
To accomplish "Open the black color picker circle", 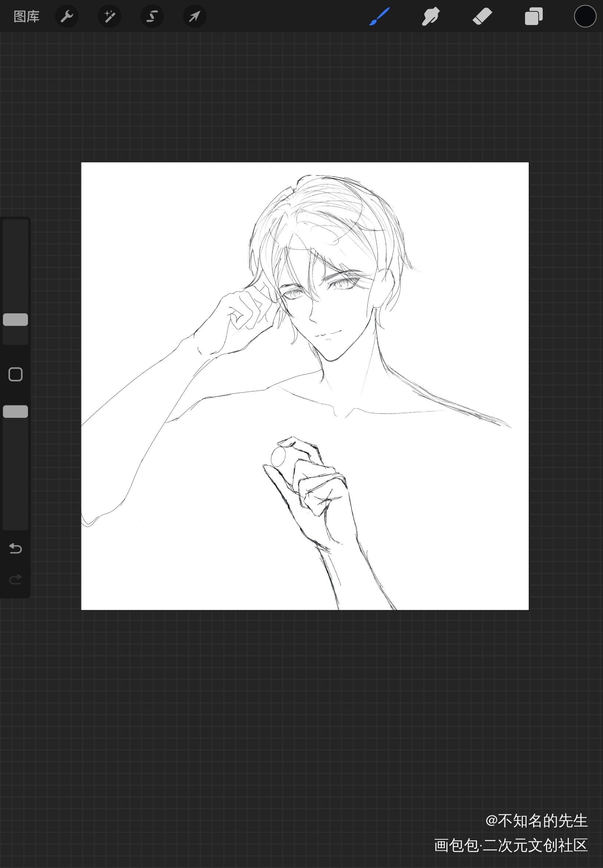I will [x=585, y=17].
